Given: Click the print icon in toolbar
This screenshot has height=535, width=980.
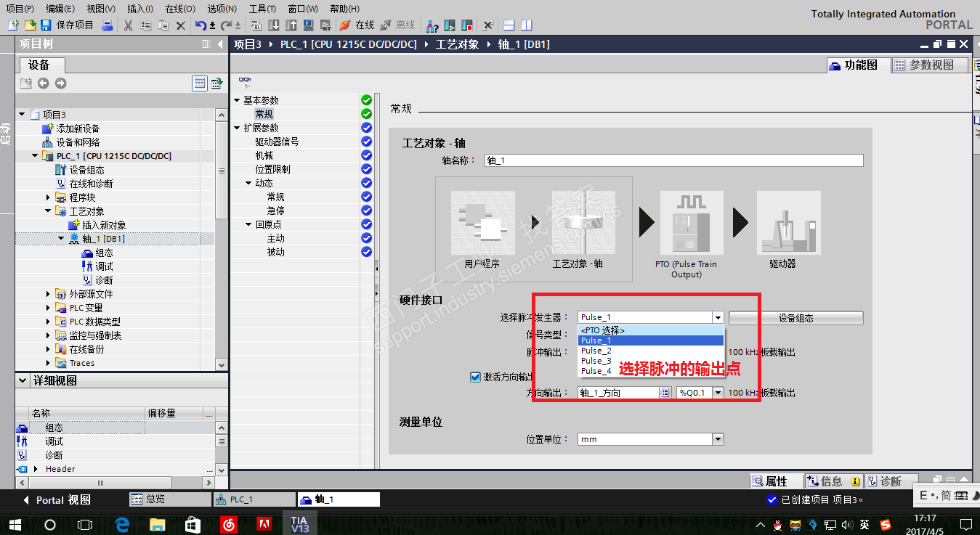Looking at the screenshot, I should [x=108, y=25].
